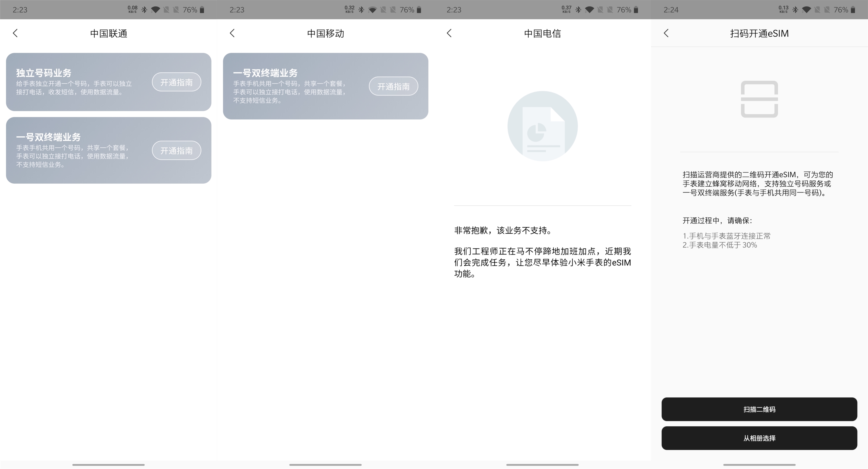Open 开通指南 for 一号双终端业务 under 中国移动
The width and height of the screenshot is (868, 469).
[393, 86]
